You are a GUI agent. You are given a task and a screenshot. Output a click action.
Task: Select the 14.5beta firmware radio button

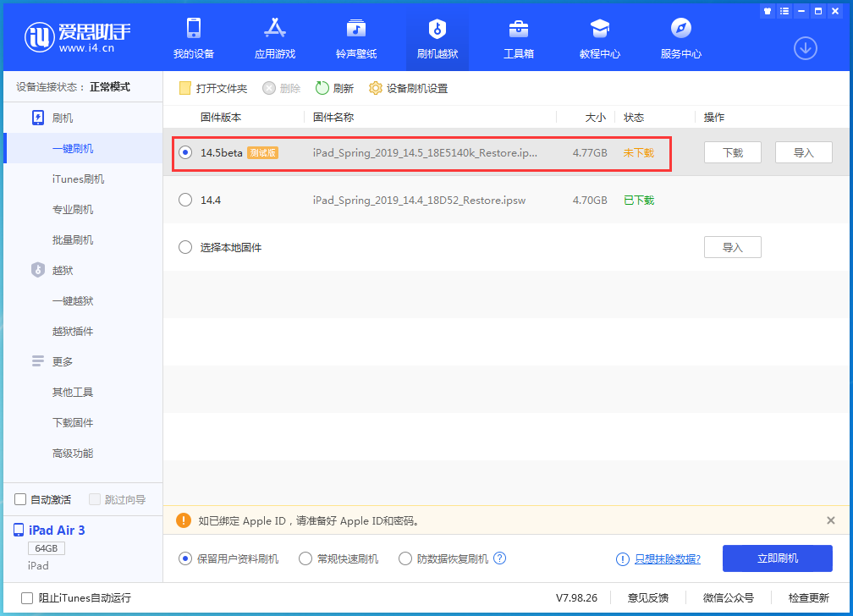tap(185, 153)
